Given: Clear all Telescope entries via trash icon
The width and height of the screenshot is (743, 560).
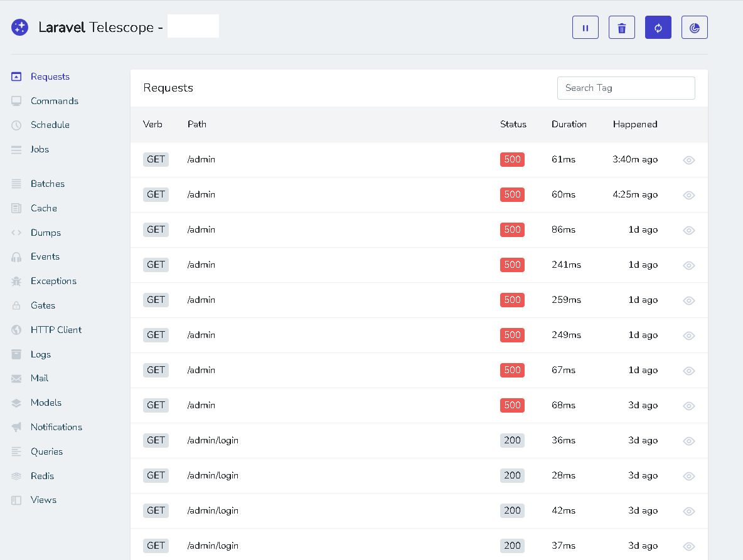Looking at the screenshot, I should (621, 27).
